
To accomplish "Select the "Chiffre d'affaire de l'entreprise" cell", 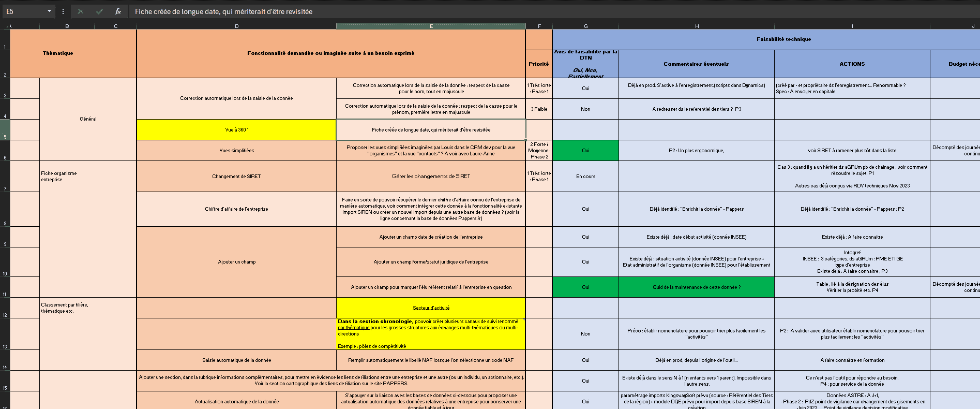I will click(236, 209).
